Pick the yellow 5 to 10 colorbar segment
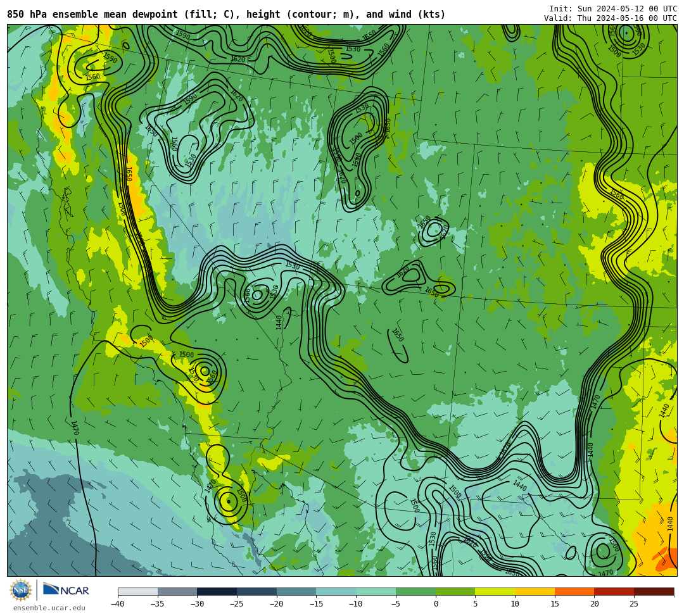This screenshot has height=616, width=684. (x=495, y=591)
